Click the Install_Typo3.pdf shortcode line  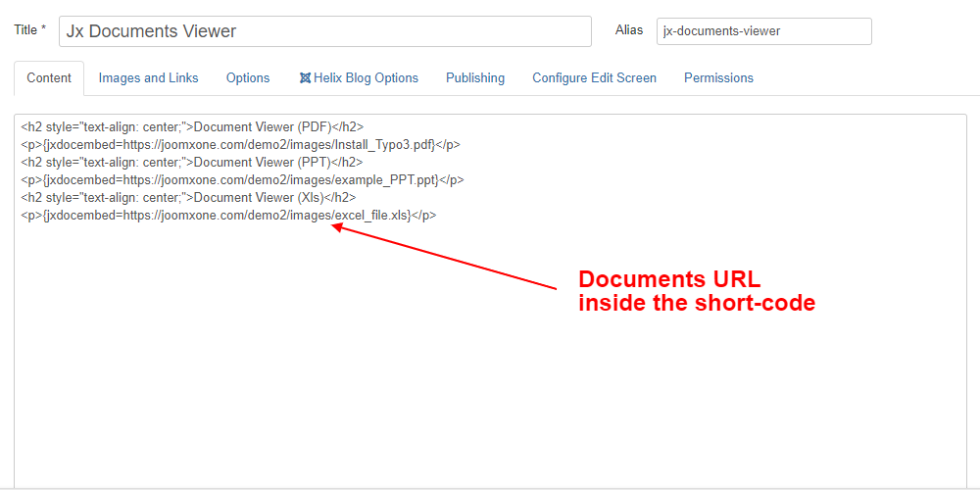pyautogui.click(x=240, y=145)
